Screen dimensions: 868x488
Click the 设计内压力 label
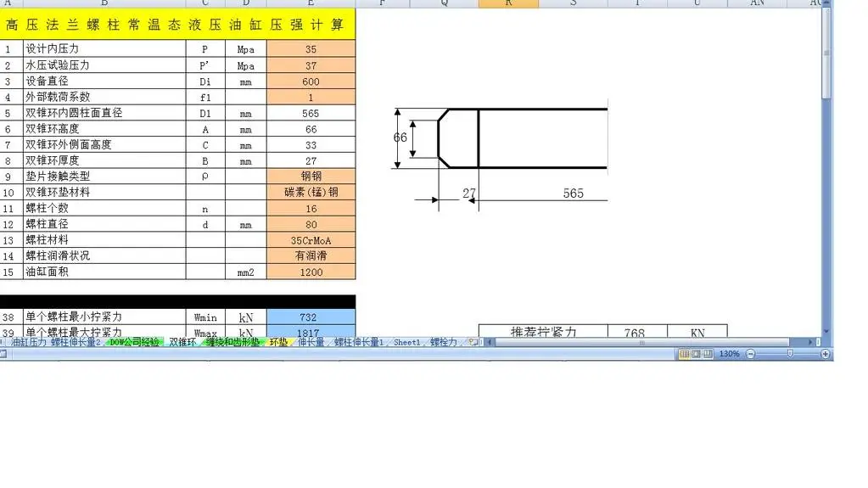point(52,48)
